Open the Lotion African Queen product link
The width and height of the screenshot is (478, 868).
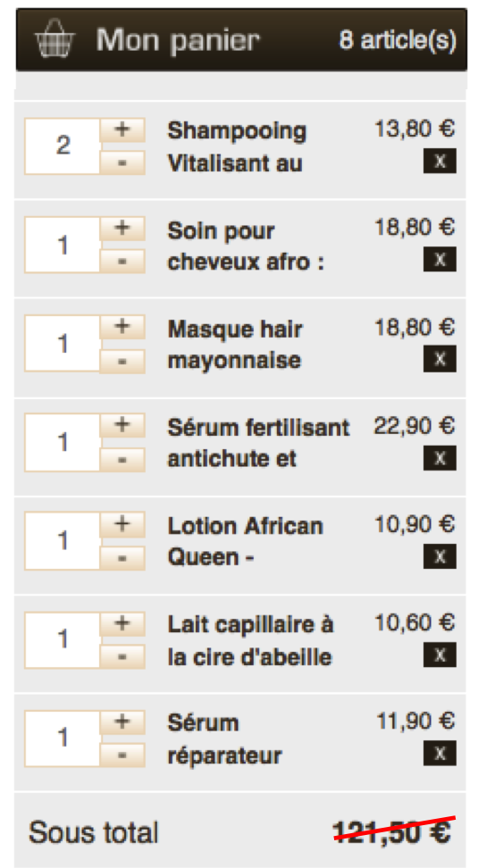coord(245,542)
